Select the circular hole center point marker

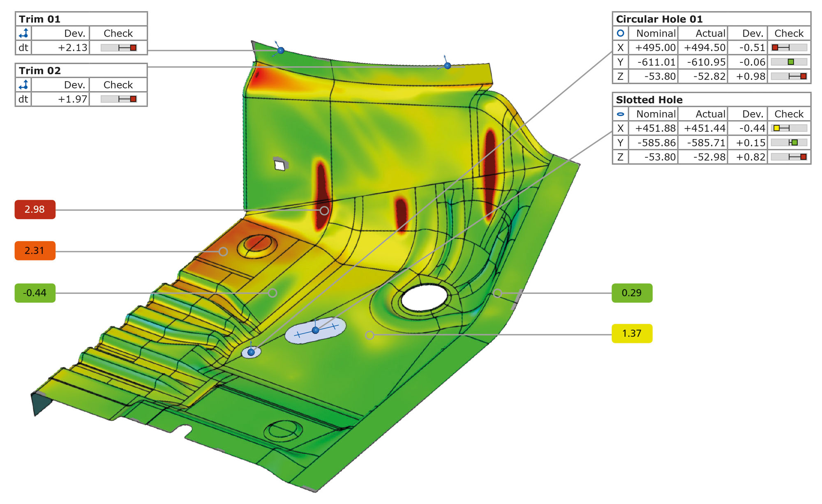click(x=251, y=352)
